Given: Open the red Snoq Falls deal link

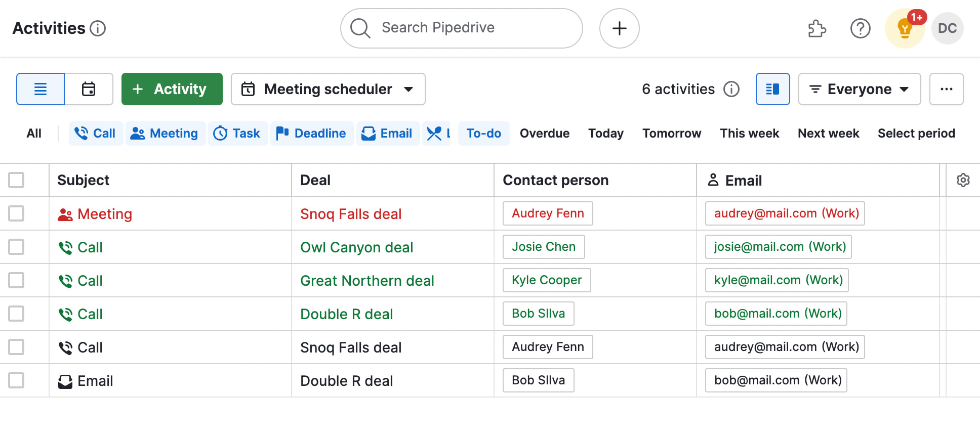Looking at the screenshot, I should click(351, 214).
